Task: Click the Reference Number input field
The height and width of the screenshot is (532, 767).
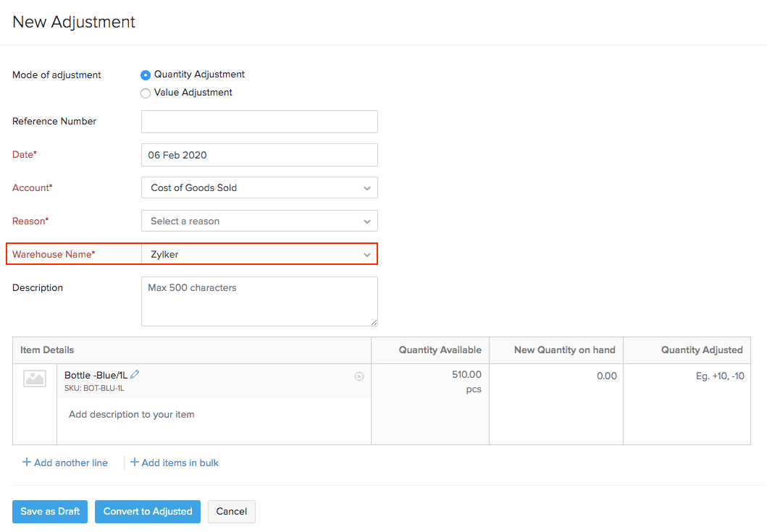Action: [259, 121]
